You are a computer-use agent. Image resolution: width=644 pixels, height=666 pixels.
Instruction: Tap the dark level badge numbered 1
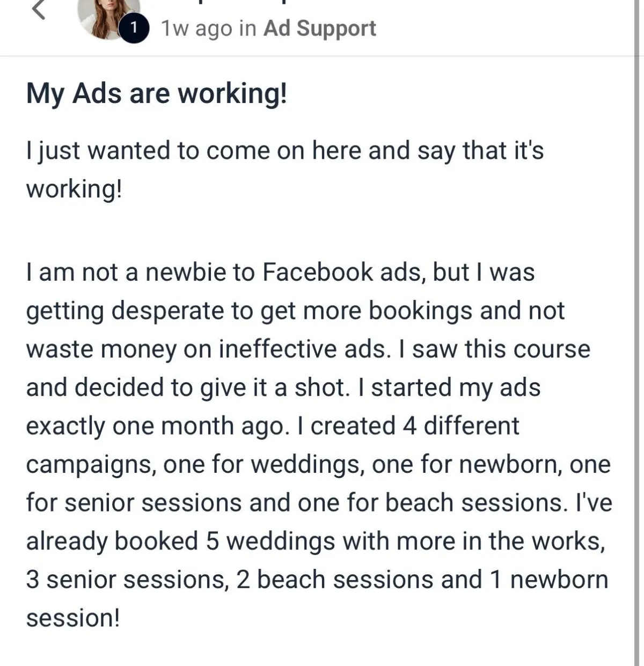(134, 29)
